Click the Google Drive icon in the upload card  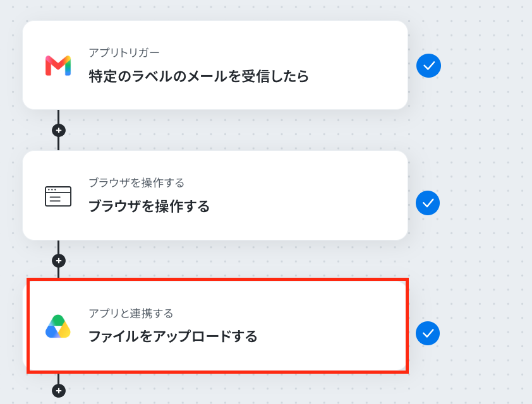tap(58, 326)
